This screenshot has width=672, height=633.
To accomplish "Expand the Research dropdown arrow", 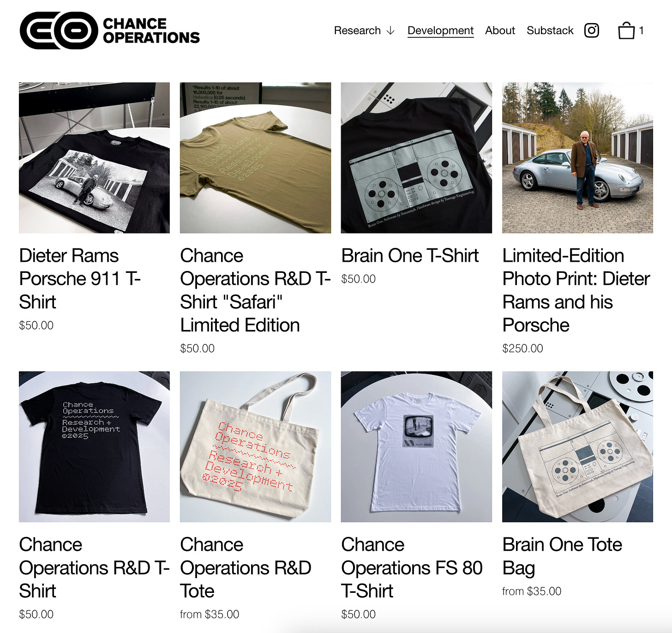I will click(x=390, y=30).
